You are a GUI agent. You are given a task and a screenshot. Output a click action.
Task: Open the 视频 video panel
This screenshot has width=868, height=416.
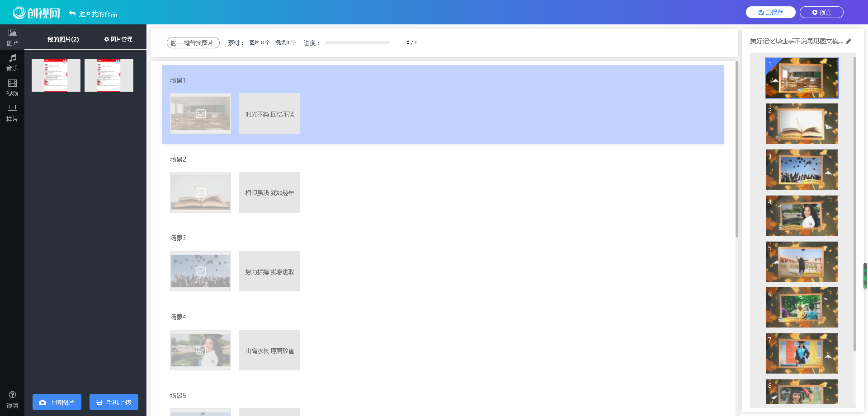point(12,88)
